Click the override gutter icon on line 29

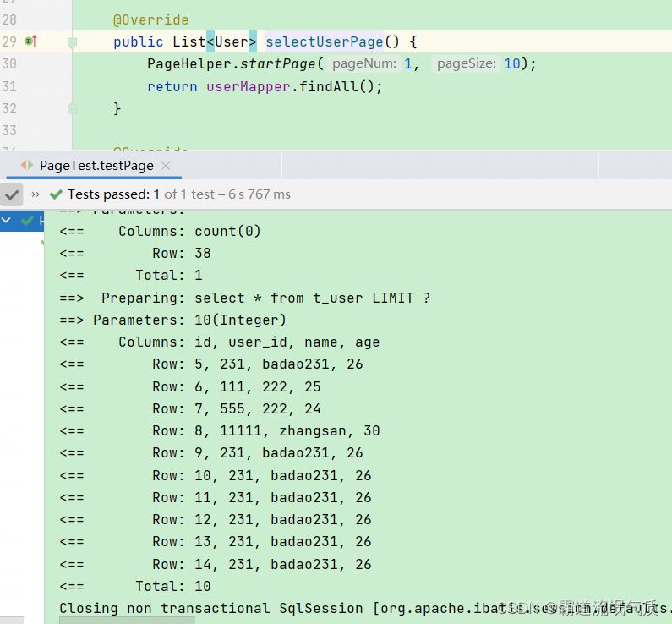pos(31,41)
